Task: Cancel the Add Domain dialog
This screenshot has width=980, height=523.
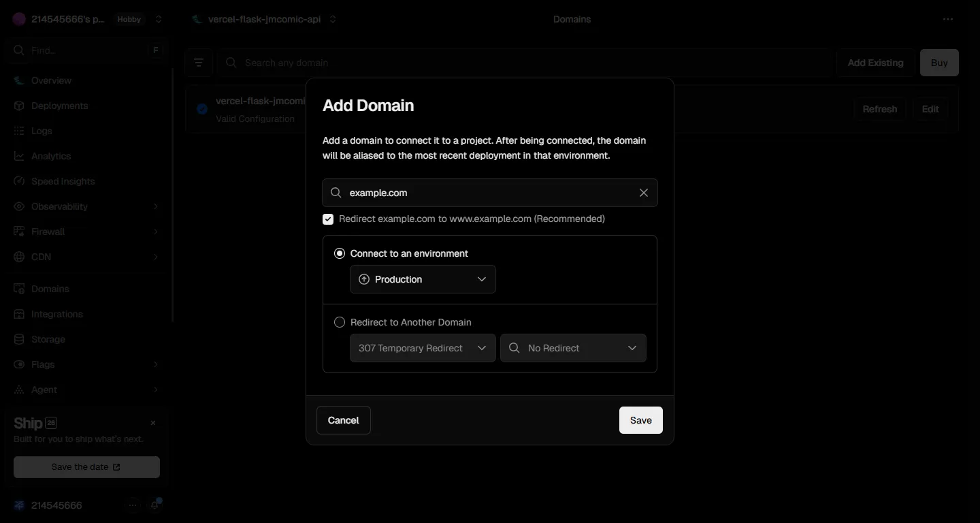Action: pos(343,420)
